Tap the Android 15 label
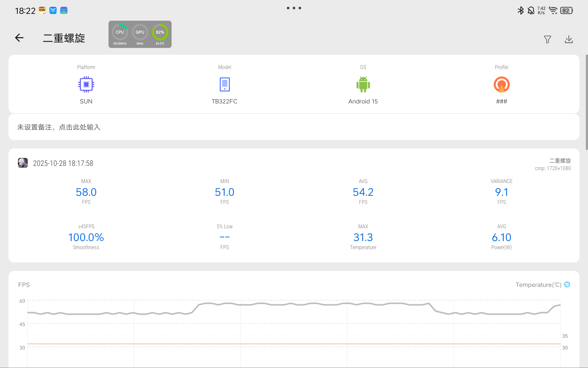The image size is (588, 368). coord(363,101)
